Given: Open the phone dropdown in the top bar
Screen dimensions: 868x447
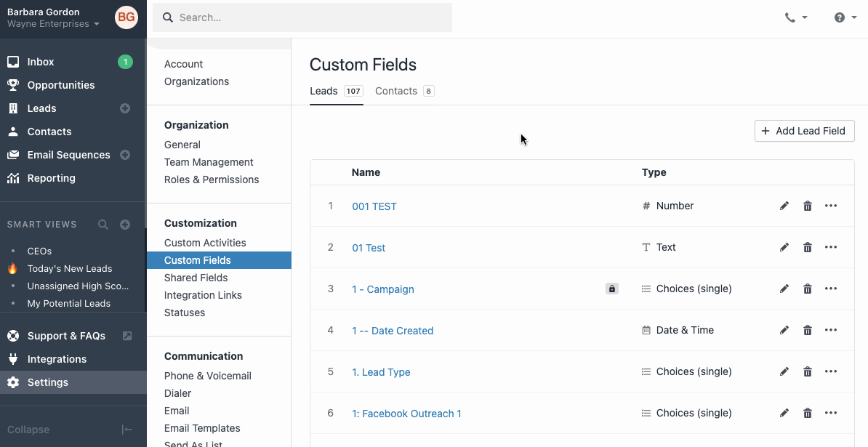Looking at the screenshot, I should tap(797, 17).
